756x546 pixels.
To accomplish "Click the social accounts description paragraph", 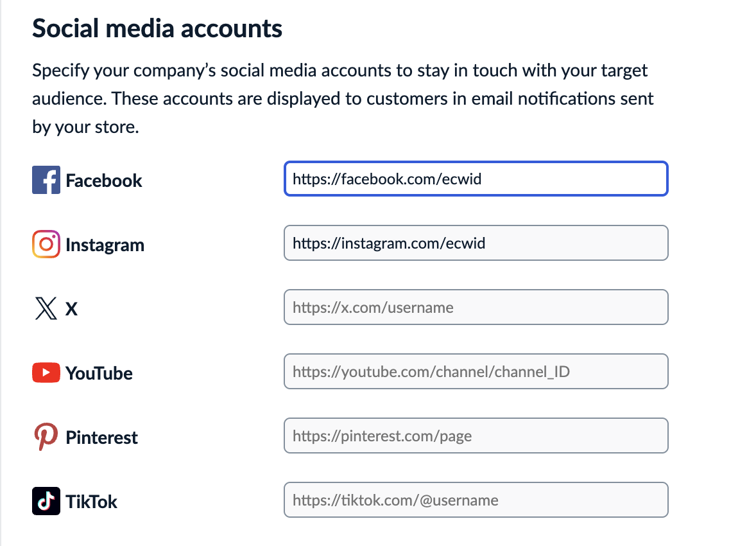I will tap(343, 98).
